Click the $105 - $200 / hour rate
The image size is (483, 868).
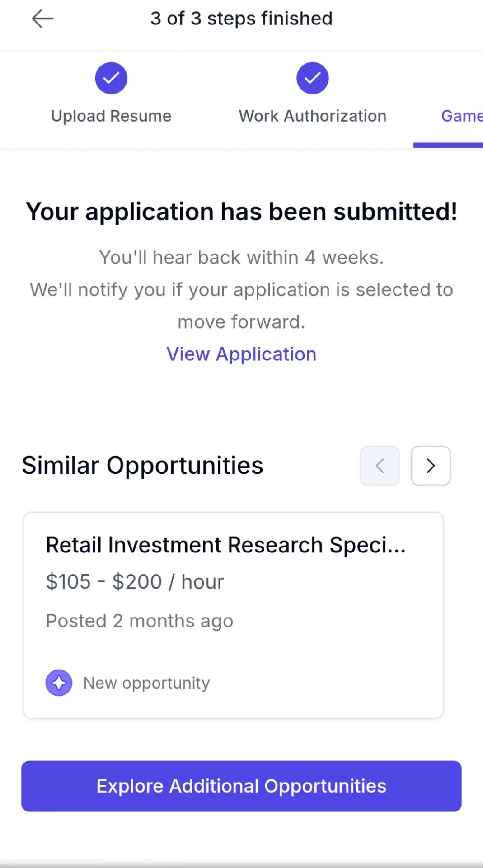135,582
